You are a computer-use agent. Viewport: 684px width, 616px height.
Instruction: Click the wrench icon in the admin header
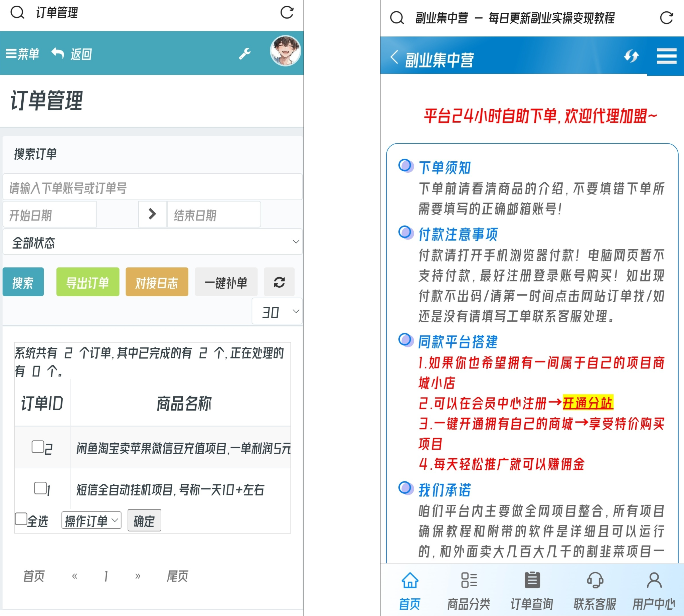pos(245,53)
